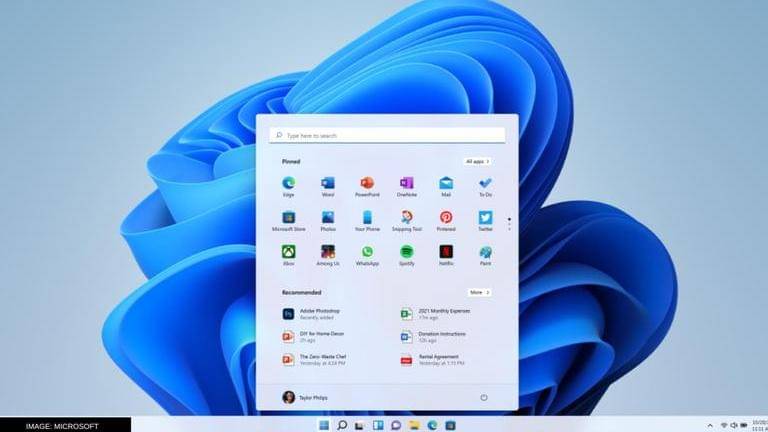
Task: Launch Spotify from the Start menu
Action: pos(406,253)
